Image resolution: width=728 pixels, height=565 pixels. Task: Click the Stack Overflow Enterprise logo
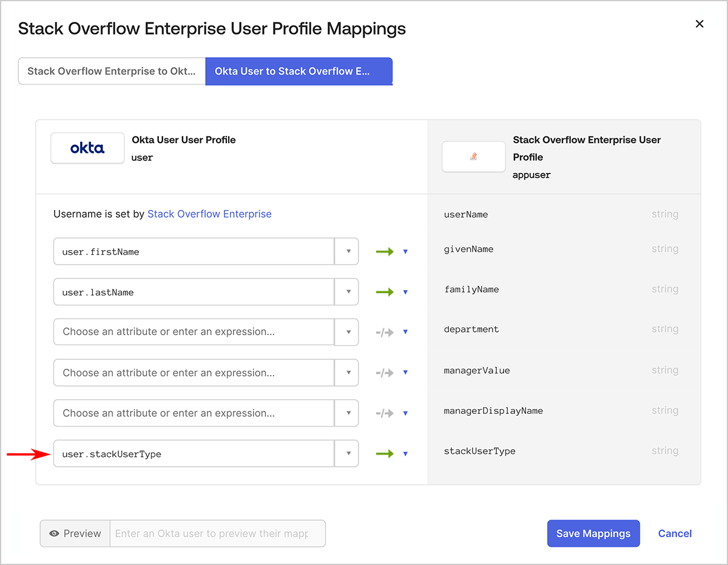click(x=473, y=157)
